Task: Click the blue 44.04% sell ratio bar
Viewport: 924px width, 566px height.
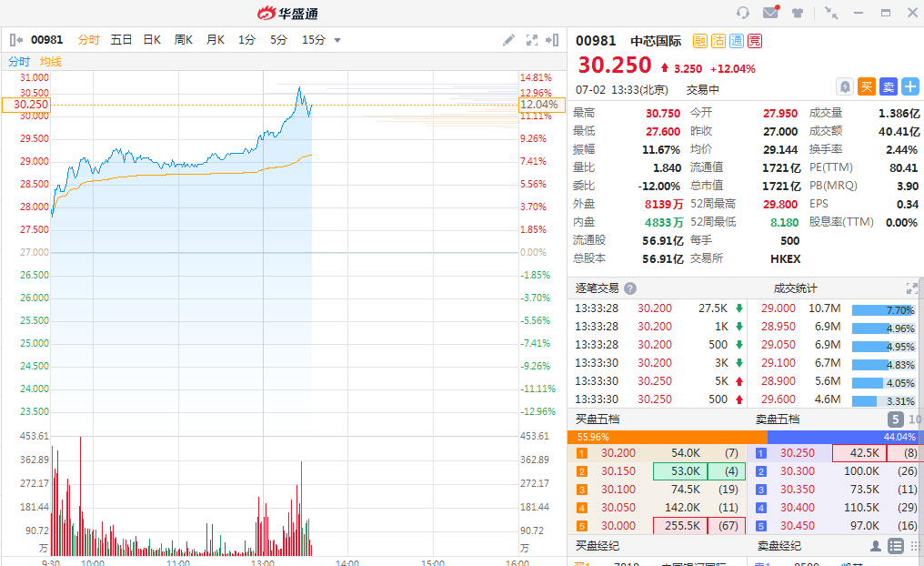Action: pos(844,437)
